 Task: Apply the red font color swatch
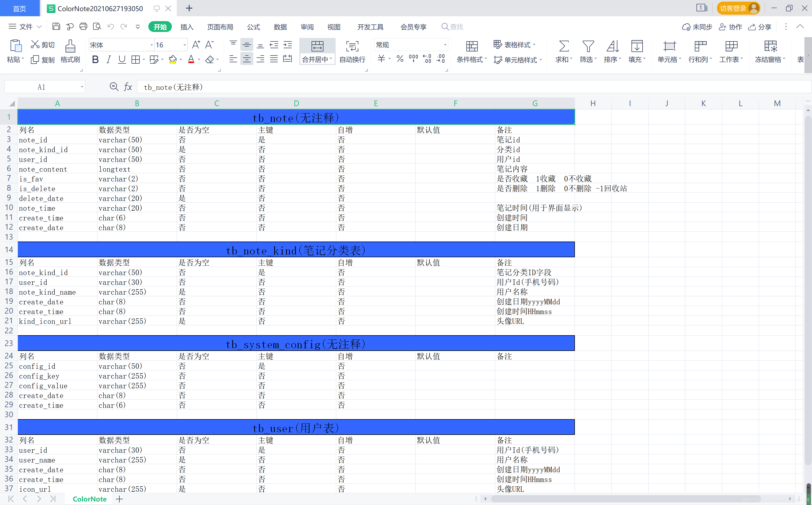coord(191,60)
